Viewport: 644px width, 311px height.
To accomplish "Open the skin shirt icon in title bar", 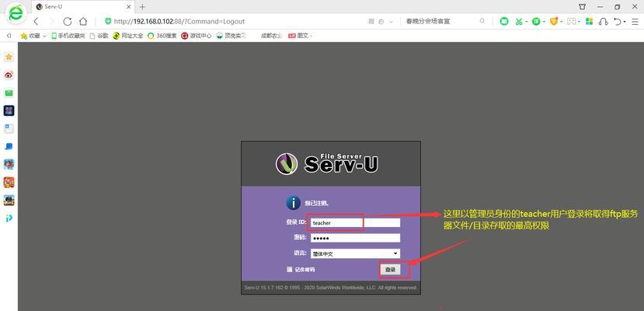I will pyautogui.click(x=582, y=6).
